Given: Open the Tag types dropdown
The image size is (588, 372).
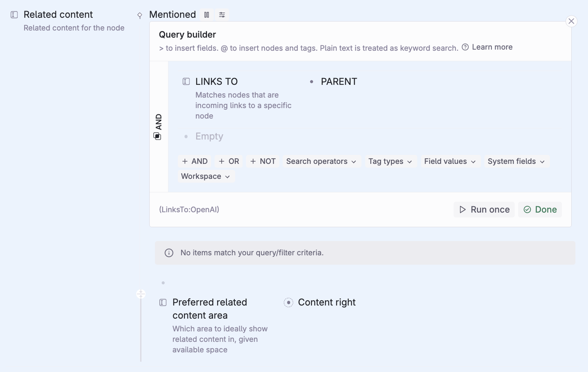Looking at the screenshot, I should (x=390, y=161).
